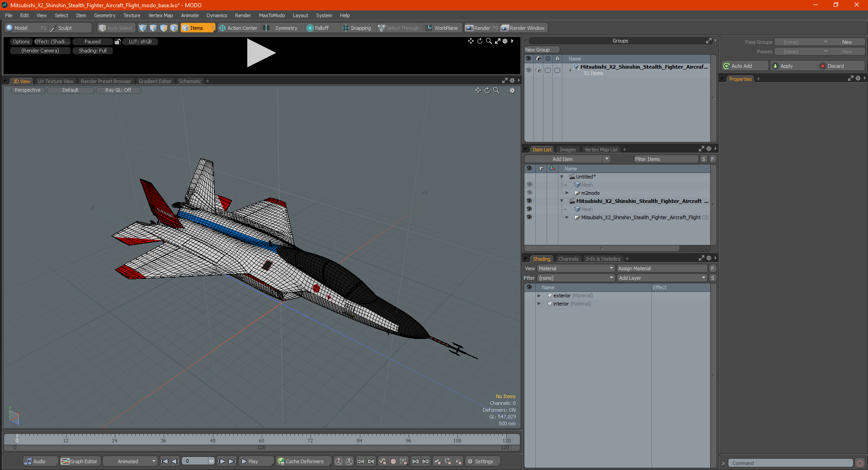
Task: Open the WorkPlane options
Action: click(x=443, y=28)
